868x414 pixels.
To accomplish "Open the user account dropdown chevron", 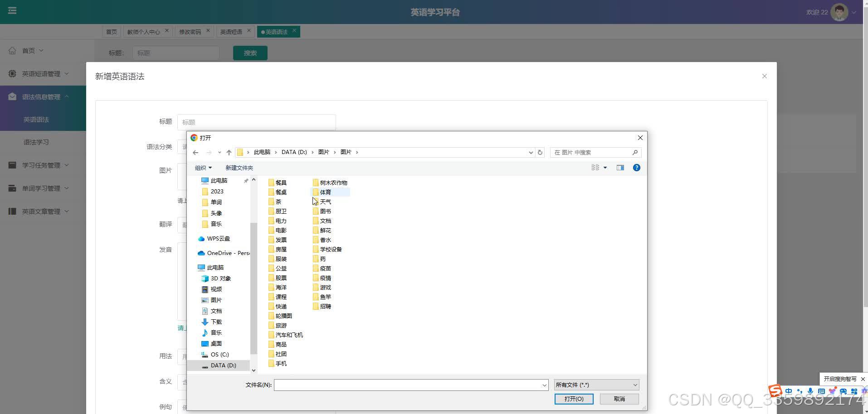I will 854,13.
